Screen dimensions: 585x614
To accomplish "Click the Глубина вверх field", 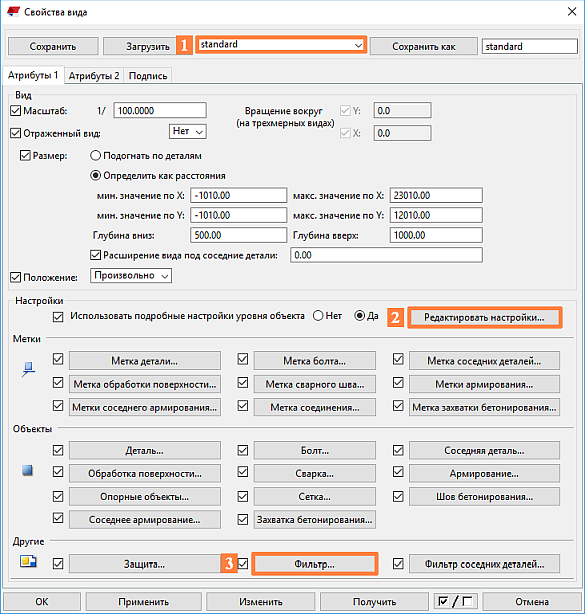I will [436, 235].
